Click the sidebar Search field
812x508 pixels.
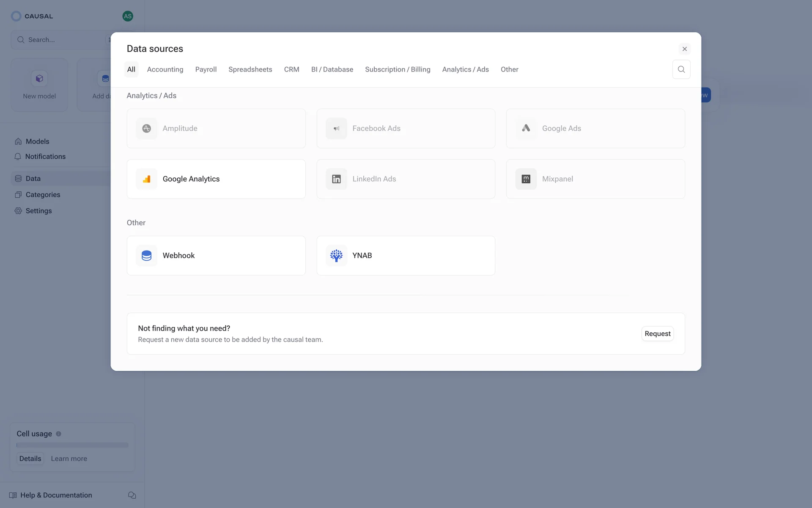point(59,40)
